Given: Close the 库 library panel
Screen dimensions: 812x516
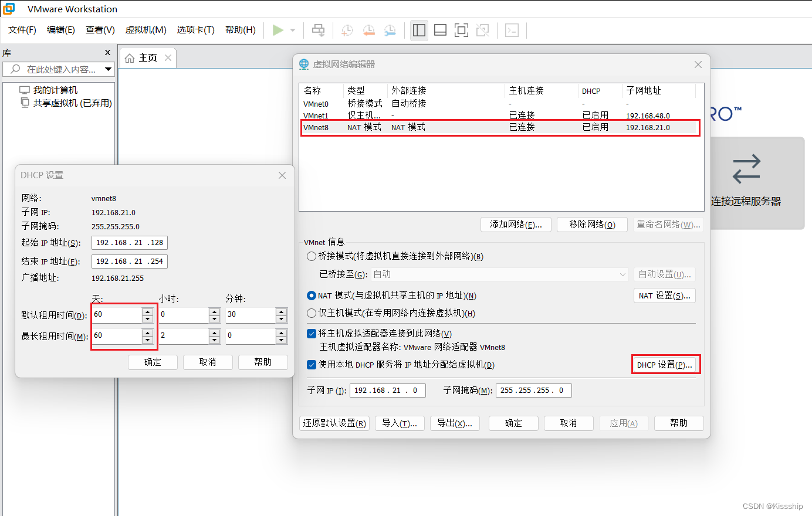Looking at the screenshot, I should point(107,53).
